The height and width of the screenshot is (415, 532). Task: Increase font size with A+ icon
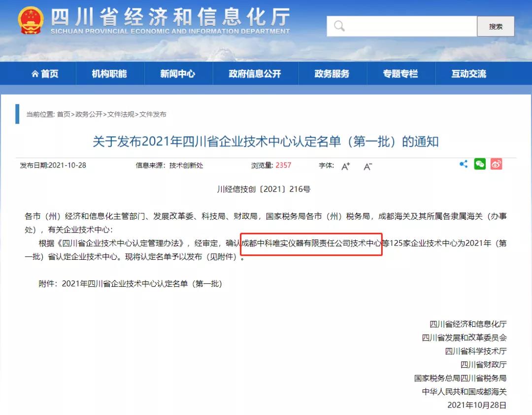click(345, 166)
